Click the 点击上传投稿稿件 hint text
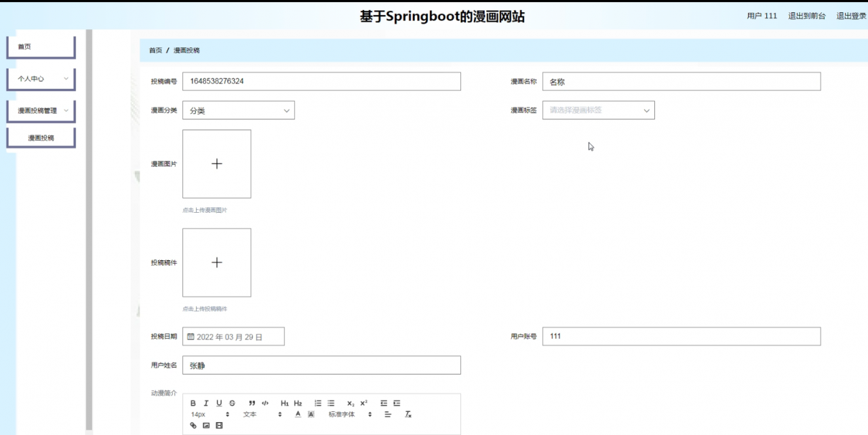This screenshot has height=435, width=868. pyautogui.click(x=205, y=308)
